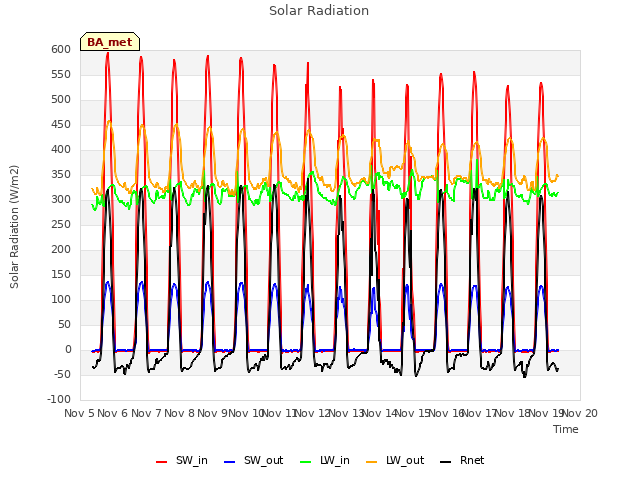Click the Time axis label
The image size is (640, 480).
coord(566,429)
